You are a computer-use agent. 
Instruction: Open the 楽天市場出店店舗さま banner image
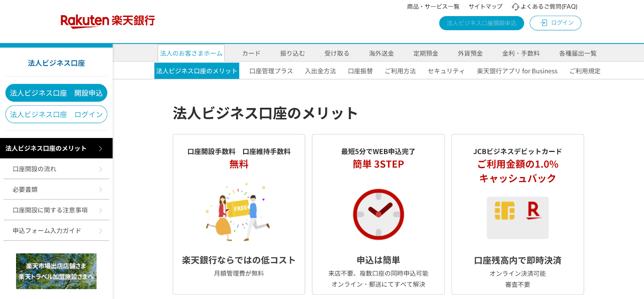pos(56,271)
